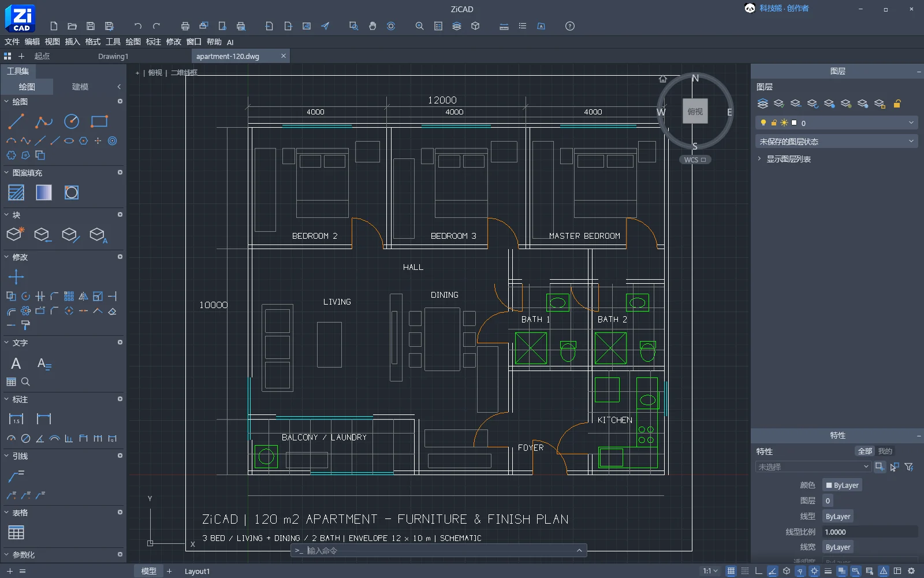Click the command line input field
The image size is (924, 578).
(439, 551)
